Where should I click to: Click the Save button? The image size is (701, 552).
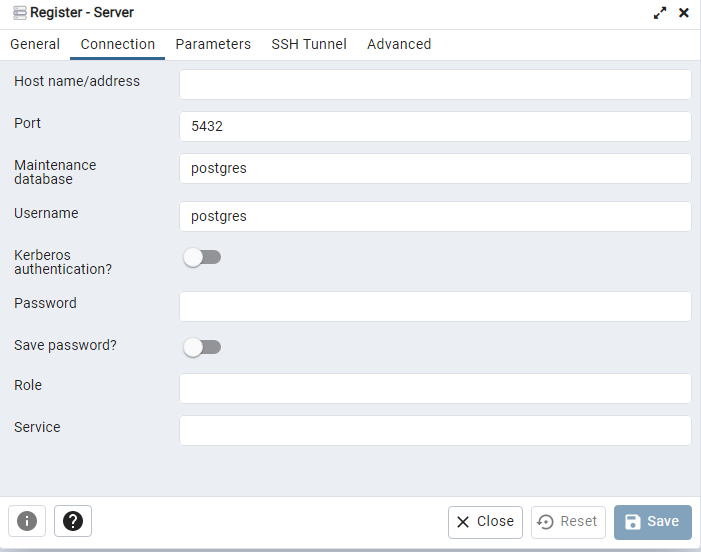tap(652, 521)
